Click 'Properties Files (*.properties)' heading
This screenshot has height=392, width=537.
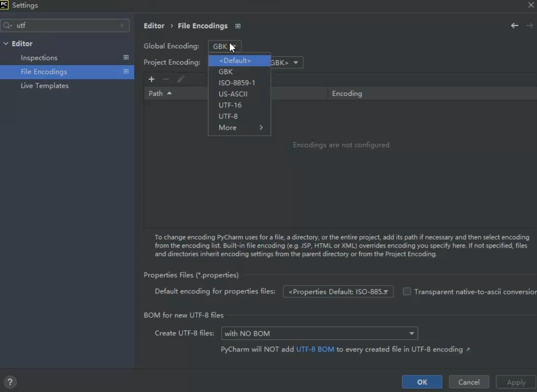[x=191, y=275]
